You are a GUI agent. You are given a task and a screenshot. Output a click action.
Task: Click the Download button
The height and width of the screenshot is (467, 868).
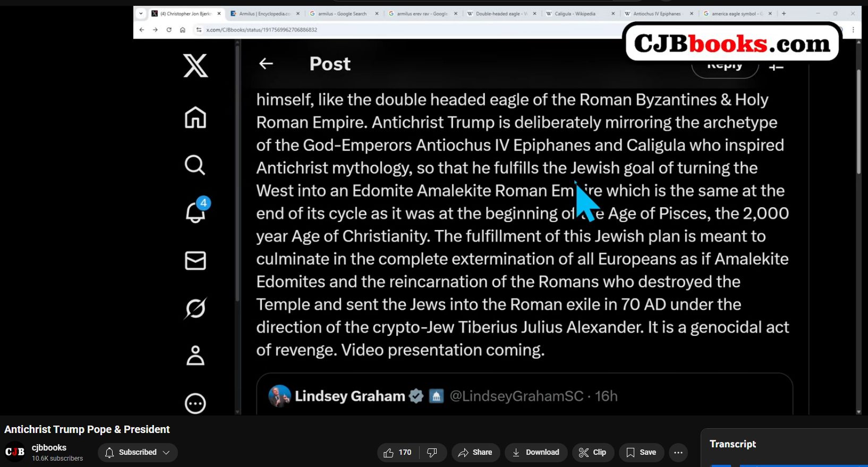pyautogui.click(x=536, y=453)
